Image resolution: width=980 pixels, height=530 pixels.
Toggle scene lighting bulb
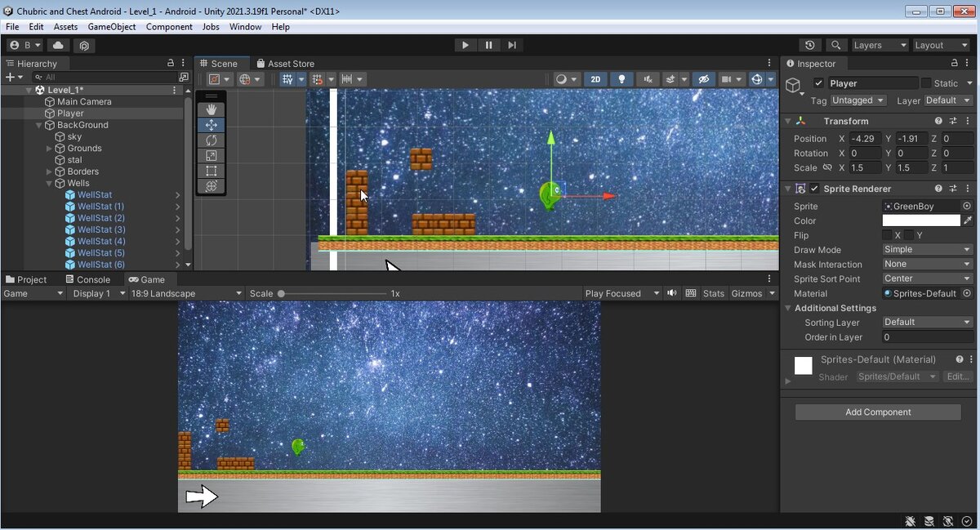tap(622, 79)
